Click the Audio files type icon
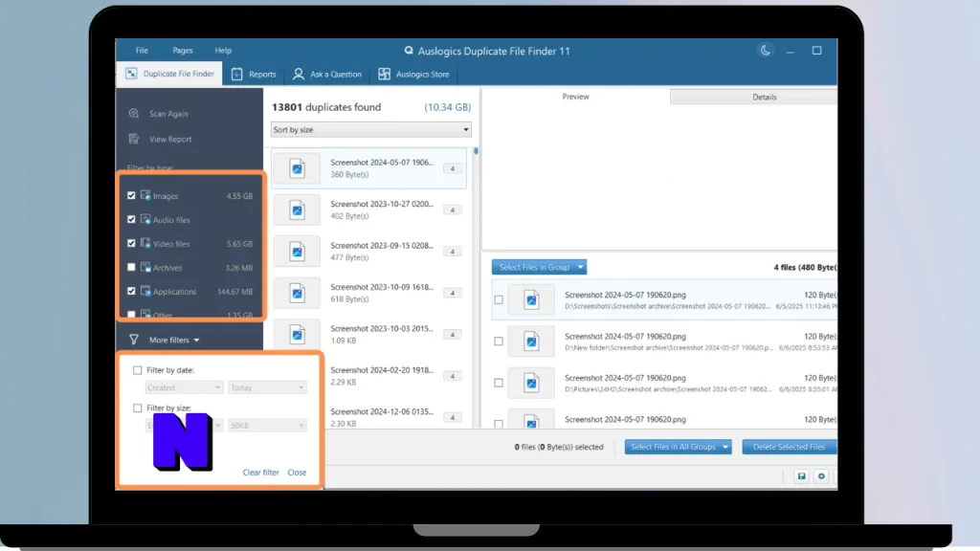 click(x=145, y=219)
